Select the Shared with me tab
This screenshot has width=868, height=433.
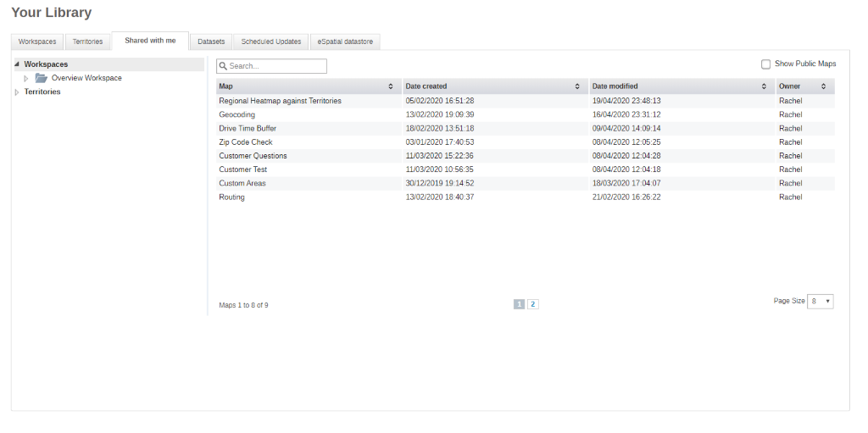150,41
